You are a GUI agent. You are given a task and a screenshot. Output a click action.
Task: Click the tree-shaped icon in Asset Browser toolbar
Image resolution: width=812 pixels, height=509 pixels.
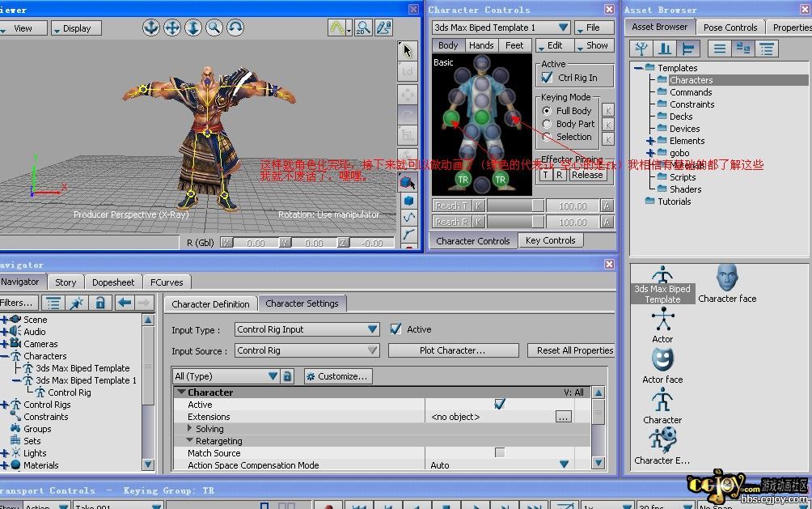(x=641, y=49)
